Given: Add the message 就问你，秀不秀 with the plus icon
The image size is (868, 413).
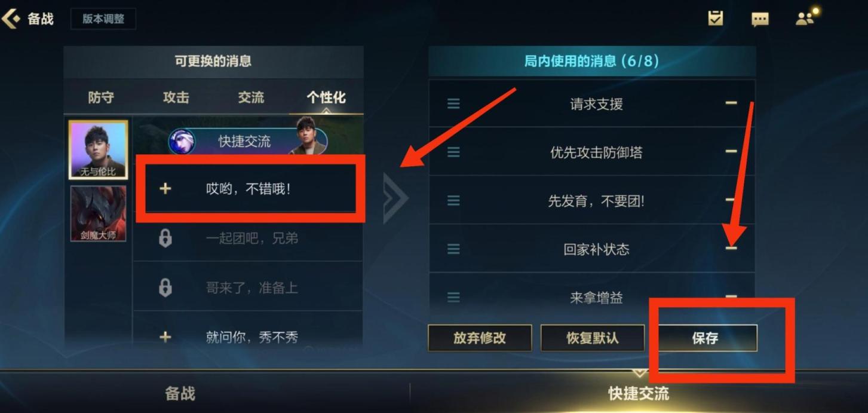Looking at the screenshot, I should pyautogui.click(x=165, y=337).
